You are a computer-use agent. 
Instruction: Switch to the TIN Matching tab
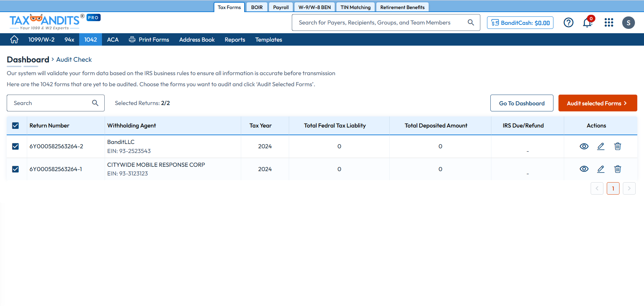coord(356,7)
